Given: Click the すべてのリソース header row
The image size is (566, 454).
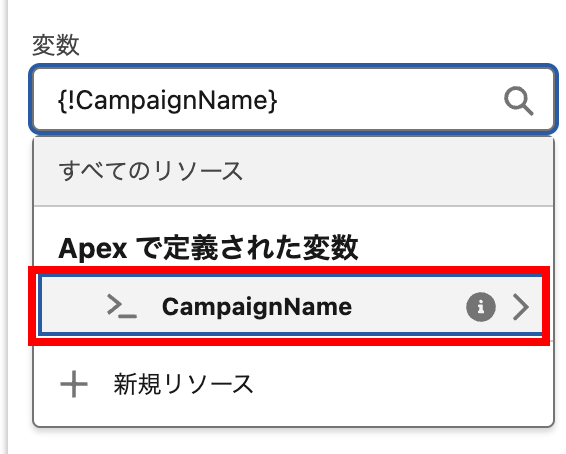Looking at the screenshot, I should click(x=293, y=171).
